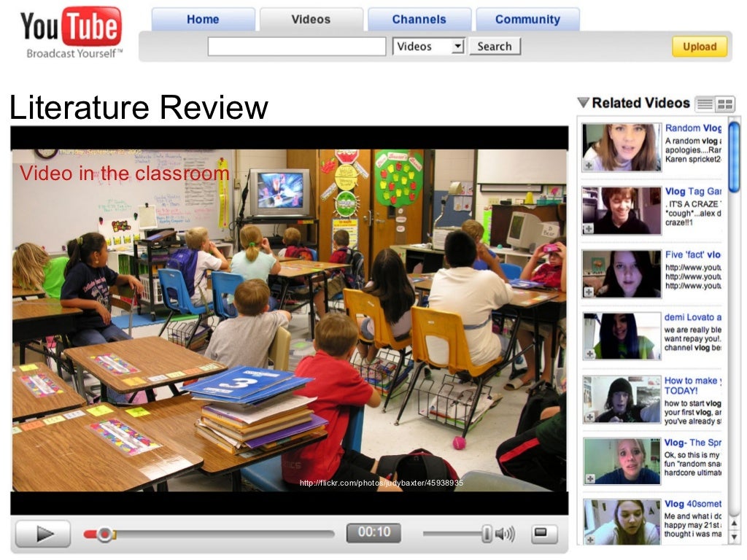
Task: Open the Vlog 40somet thumbnail
Action: click(x=622, y=521)
